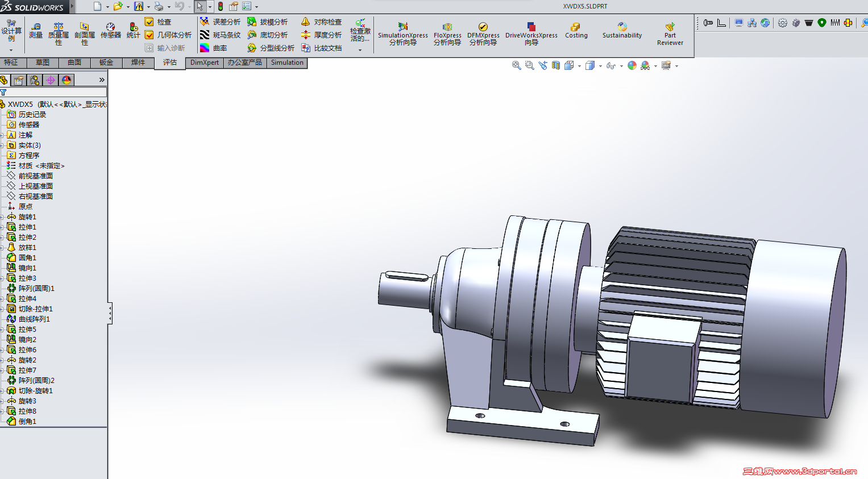Click Previous View icon

click(542, 65)
